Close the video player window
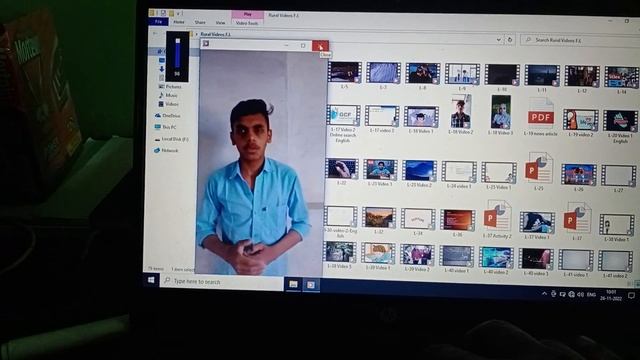640x360 pixels. pyautogui.click(x=320, y=46)
